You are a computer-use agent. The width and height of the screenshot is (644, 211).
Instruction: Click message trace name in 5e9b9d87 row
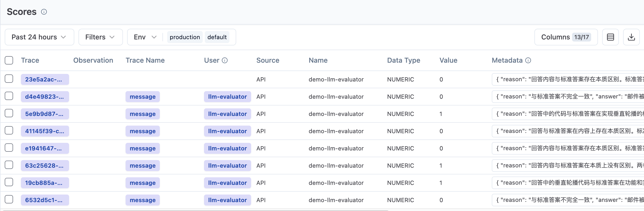pyautogui.click(x=143, y=114)
